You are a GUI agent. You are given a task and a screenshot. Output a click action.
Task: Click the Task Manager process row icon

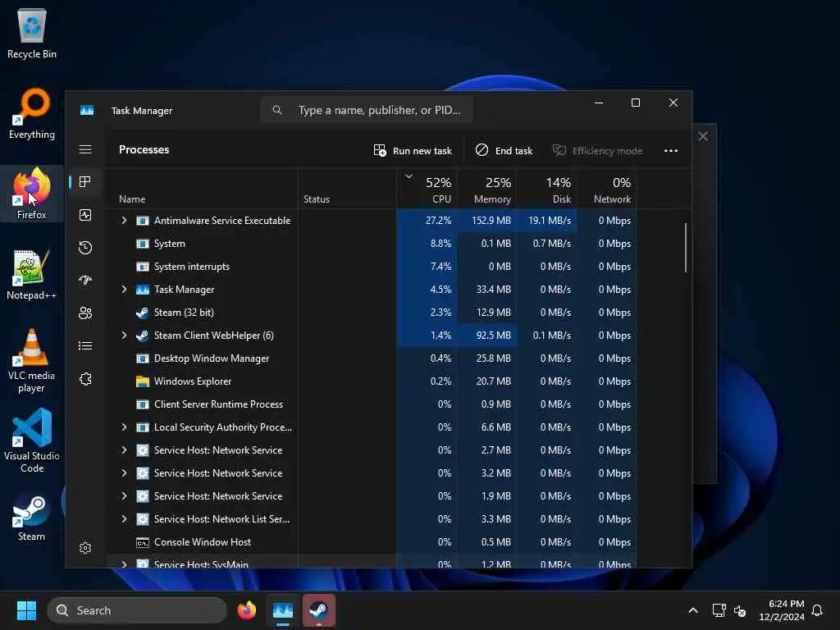click(143, 290)
